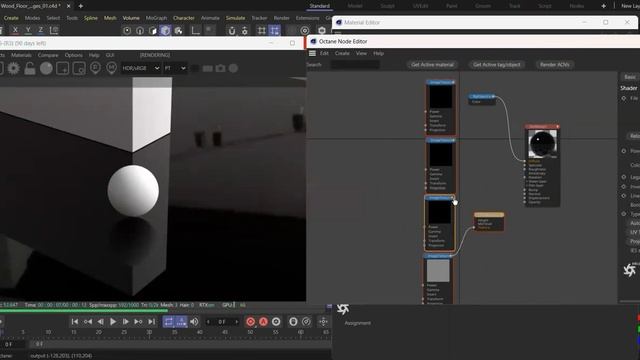Click the highlighted blue snapping grid icon
640x360 pixels.
[274, 31]
